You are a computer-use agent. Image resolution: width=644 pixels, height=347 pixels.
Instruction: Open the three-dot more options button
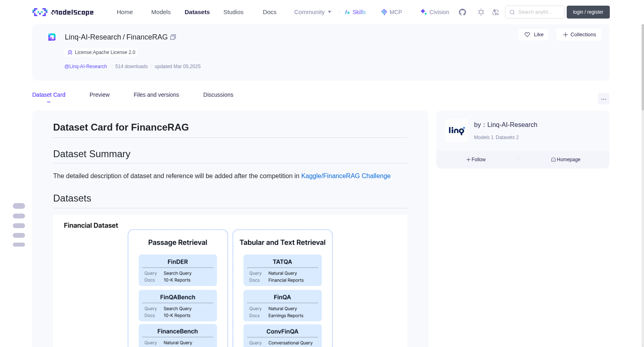click(x=604, y=99)
